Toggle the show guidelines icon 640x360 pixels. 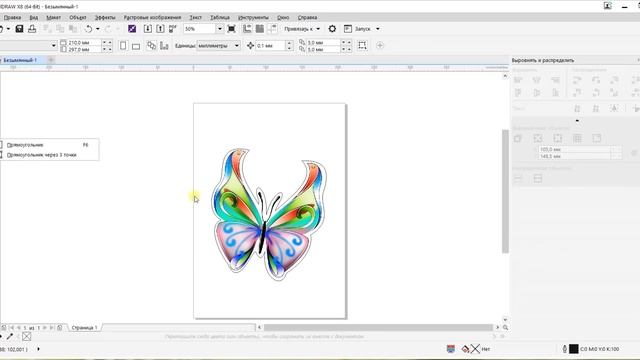pos(272,29)
